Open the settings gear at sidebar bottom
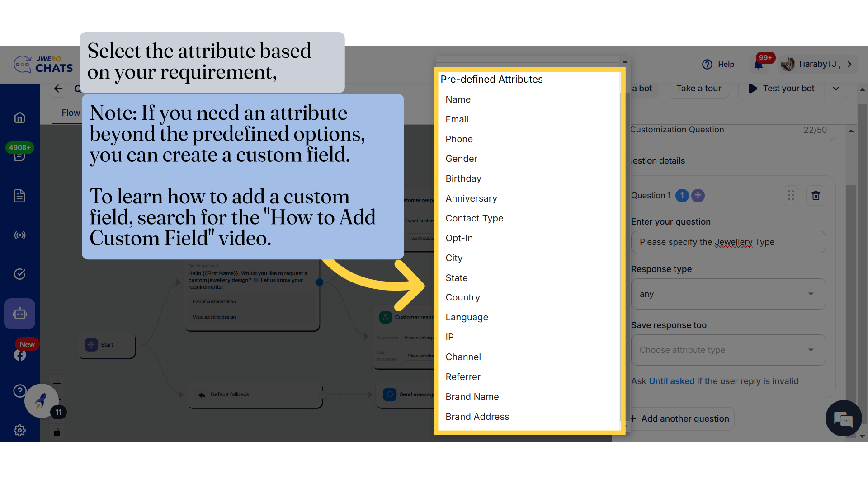868x488 pixels. (20, 430)
